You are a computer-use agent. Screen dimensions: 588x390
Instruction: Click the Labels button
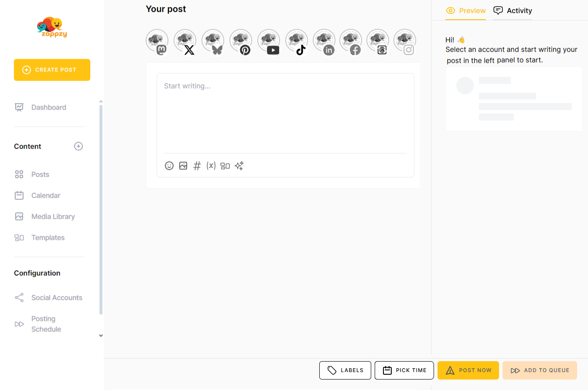point(345,370)
